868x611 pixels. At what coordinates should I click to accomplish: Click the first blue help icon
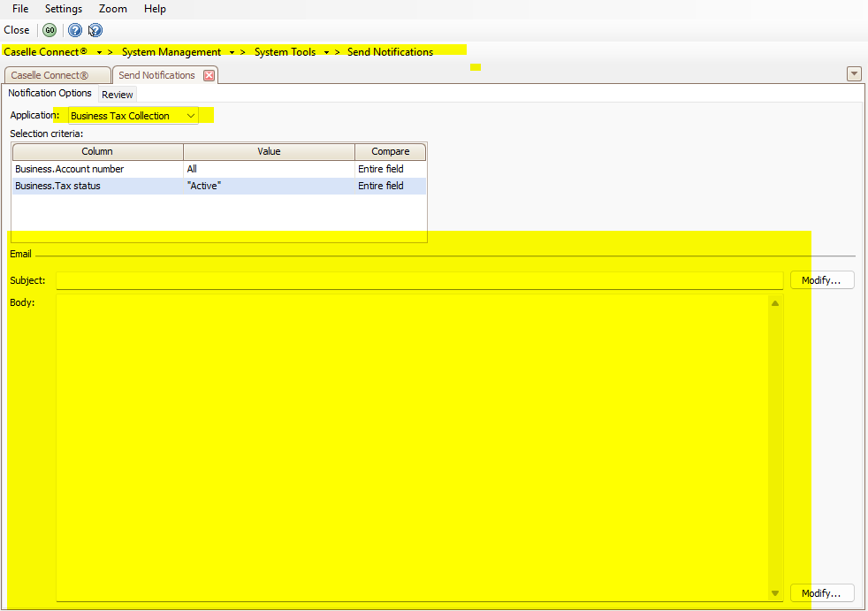tap(75, 30)
